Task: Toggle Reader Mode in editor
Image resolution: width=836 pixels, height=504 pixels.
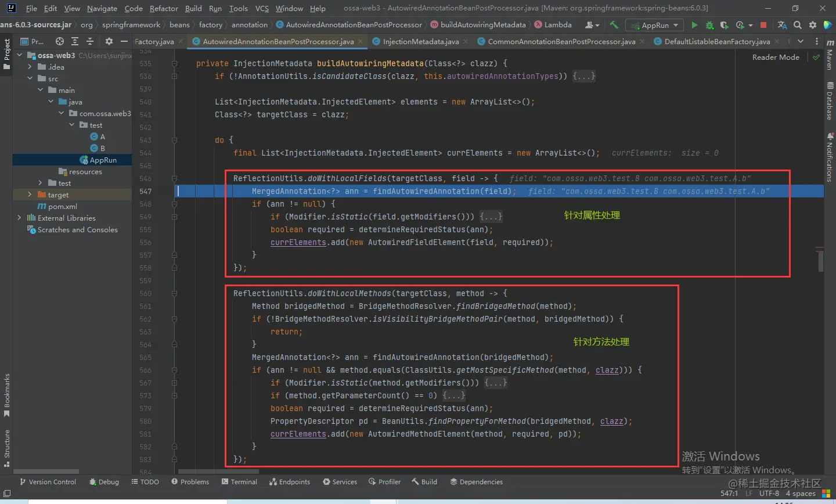Action: tap(776, 57)
